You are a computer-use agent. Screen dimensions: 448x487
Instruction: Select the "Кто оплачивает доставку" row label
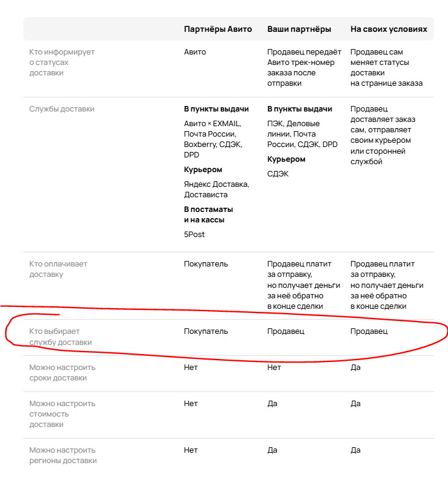pyautogui.click(x=58, y=269)
